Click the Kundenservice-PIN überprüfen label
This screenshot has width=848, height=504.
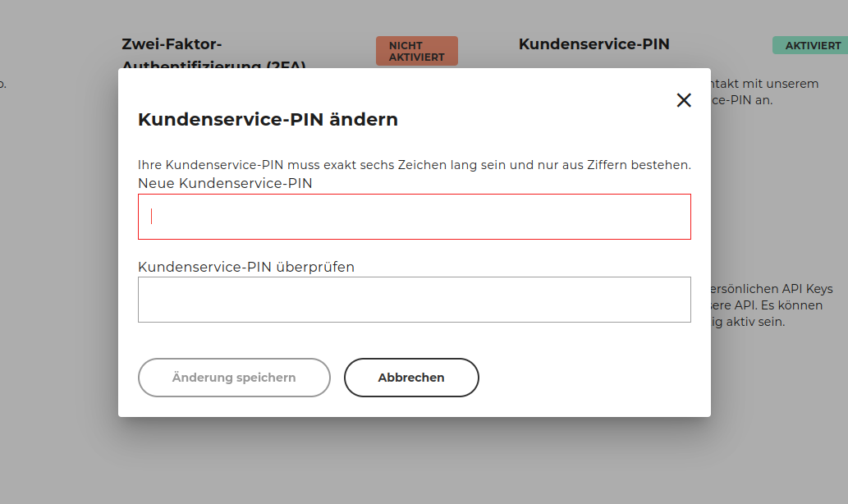click(245, 267)
